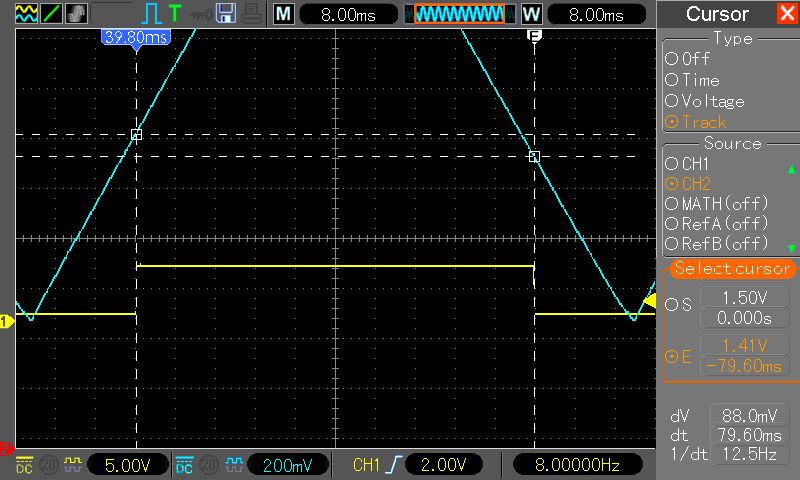This screenshot has width=800, height=480.
Task: Select the S start cursor
Action: [x=679, y=305]
